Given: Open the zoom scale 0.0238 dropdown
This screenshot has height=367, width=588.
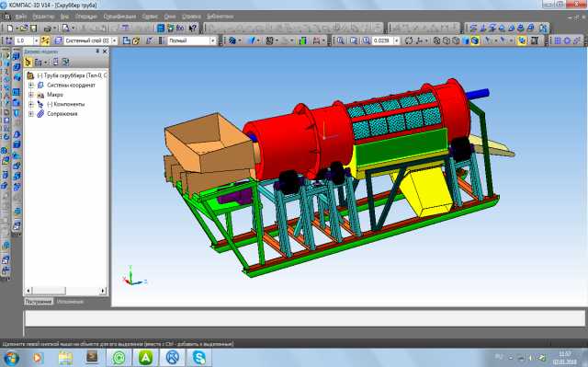Looking at the screenshot, I should [x=396, y=40].
